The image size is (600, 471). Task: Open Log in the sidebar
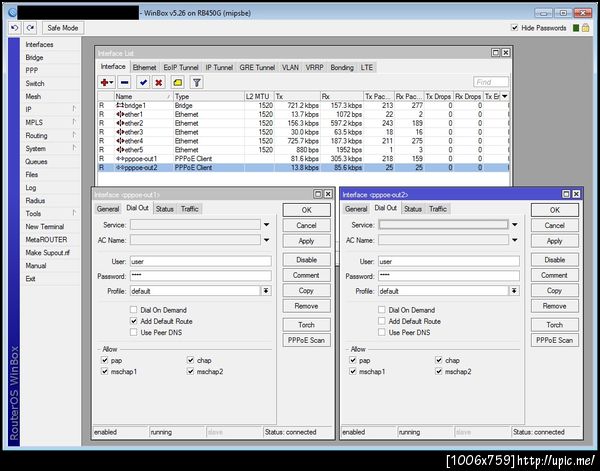[31, 187]
